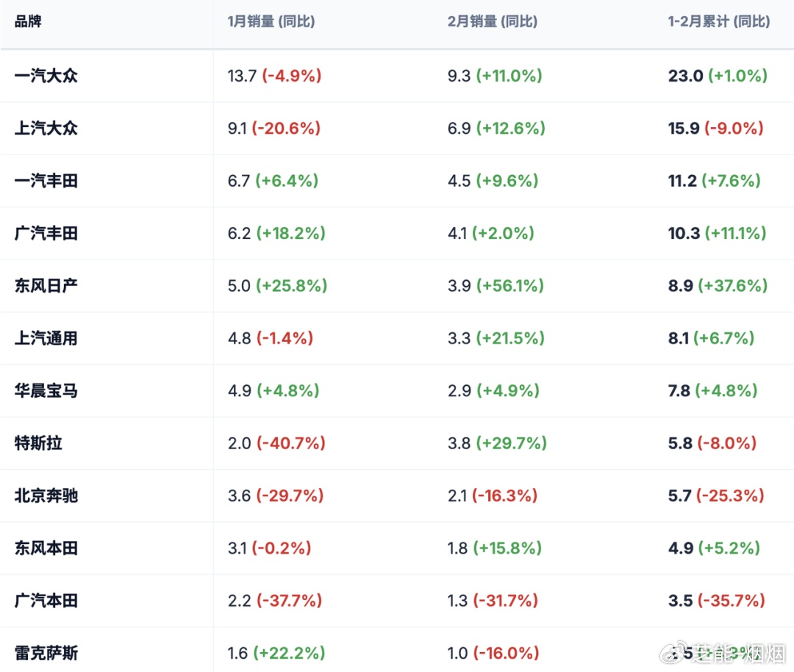This screenshot has height=672, width=794.
Task: Click the 特斯拉 brand name
Action: 38,443
